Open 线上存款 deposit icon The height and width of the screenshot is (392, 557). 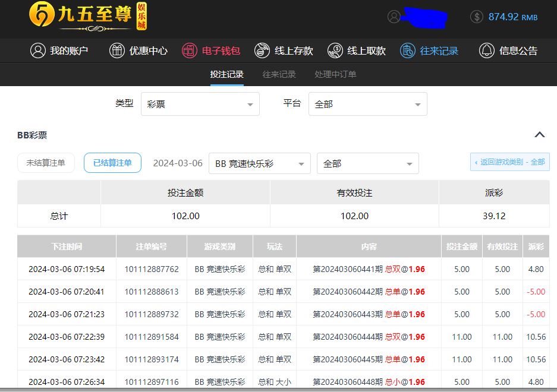(262, 51)
